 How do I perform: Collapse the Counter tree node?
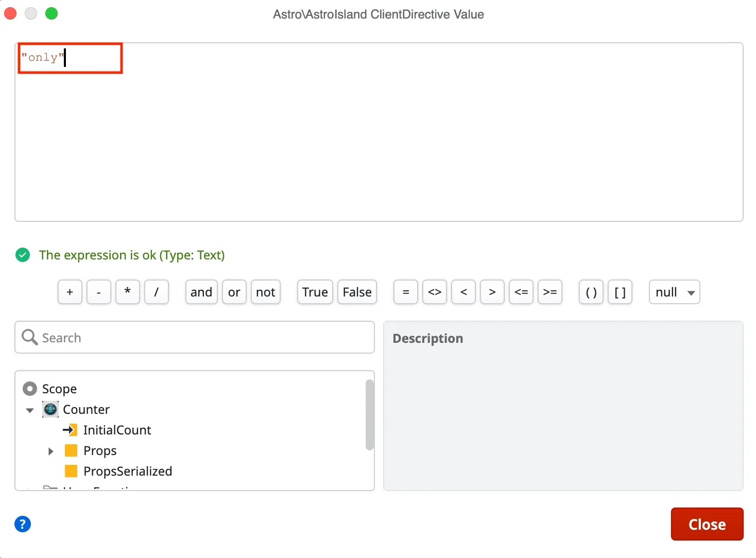[29, 409]
